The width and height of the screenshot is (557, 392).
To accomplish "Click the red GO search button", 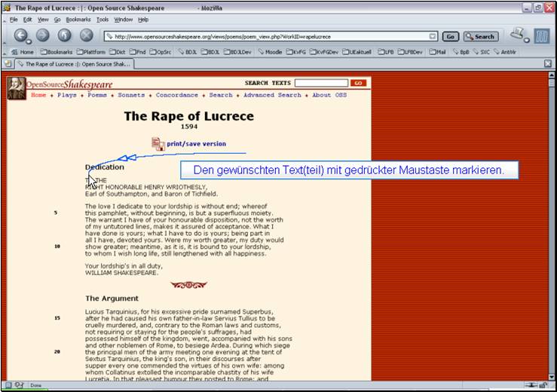I will pyautogui.click(x=358, y=83).
